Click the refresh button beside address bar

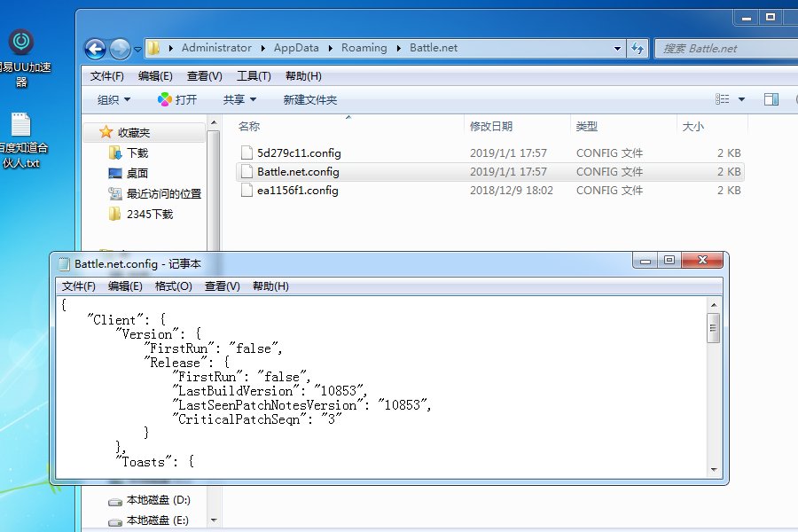[638, 48]
